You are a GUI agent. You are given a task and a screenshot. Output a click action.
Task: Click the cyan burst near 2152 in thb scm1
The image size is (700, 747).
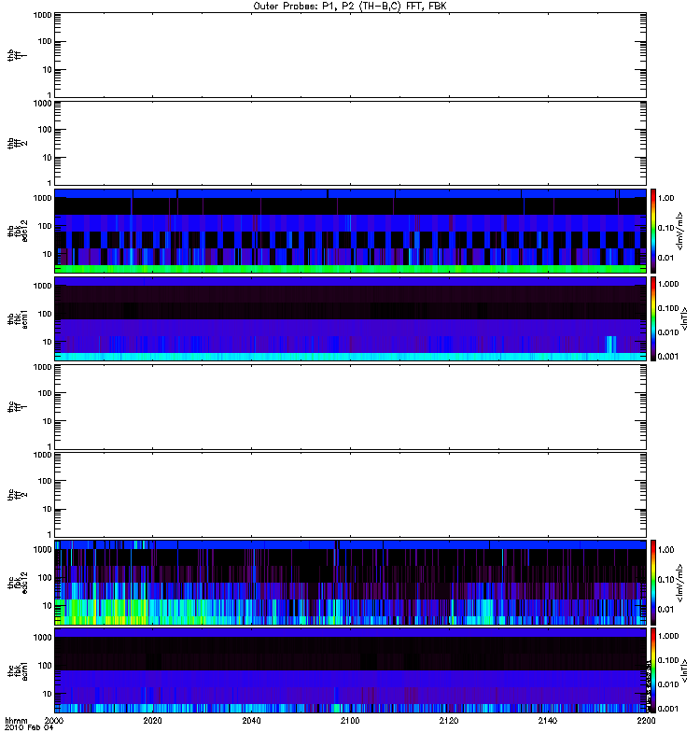(x=611, y=344)
